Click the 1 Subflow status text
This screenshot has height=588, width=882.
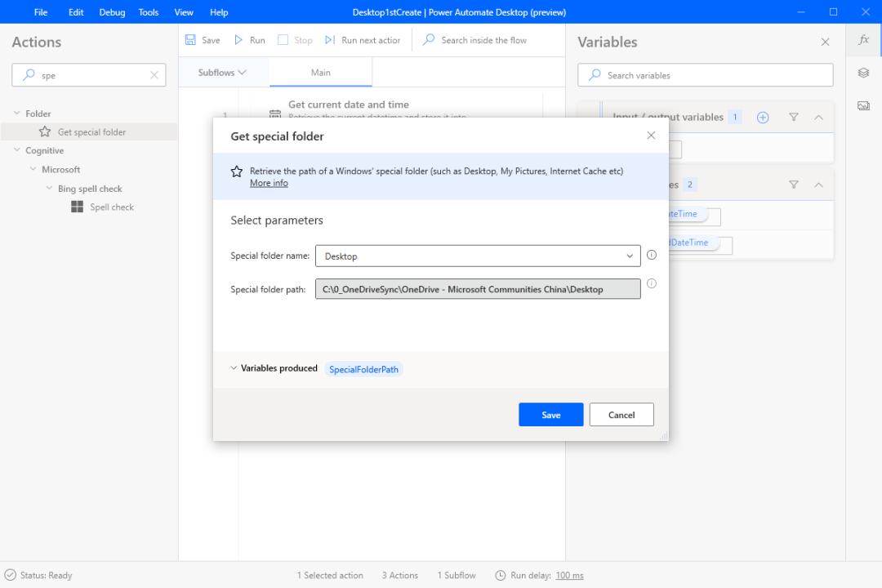457,575
